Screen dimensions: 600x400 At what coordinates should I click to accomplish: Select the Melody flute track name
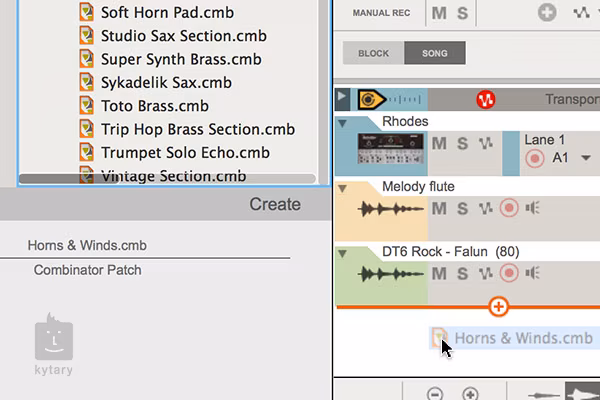pos(418,186)
